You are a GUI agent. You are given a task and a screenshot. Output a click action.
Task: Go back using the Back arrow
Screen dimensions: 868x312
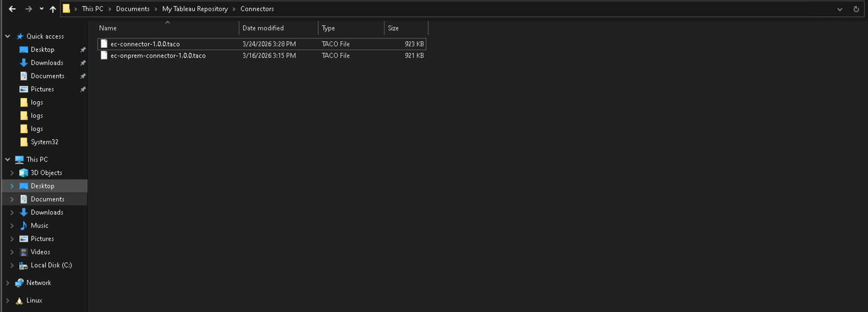tap(12, 9)
